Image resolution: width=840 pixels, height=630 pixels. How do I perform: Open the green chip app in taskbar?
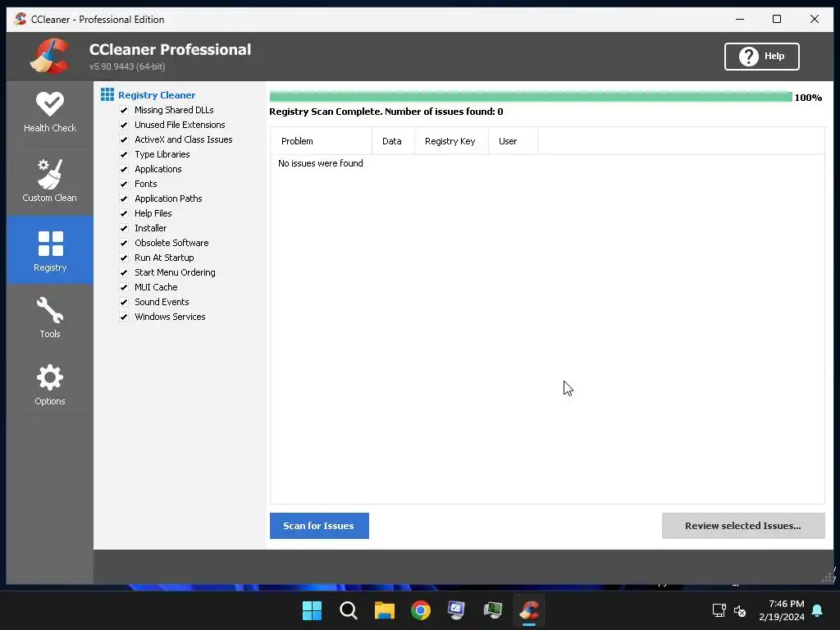(493, 610)
